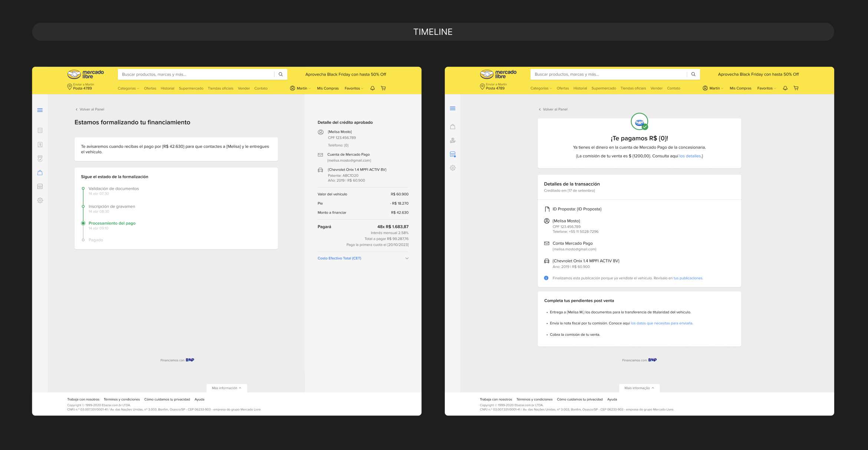Open 'los datos que necesitas para enviarla' link
Viewport: 868px width, 450px height.
[661, 323]
